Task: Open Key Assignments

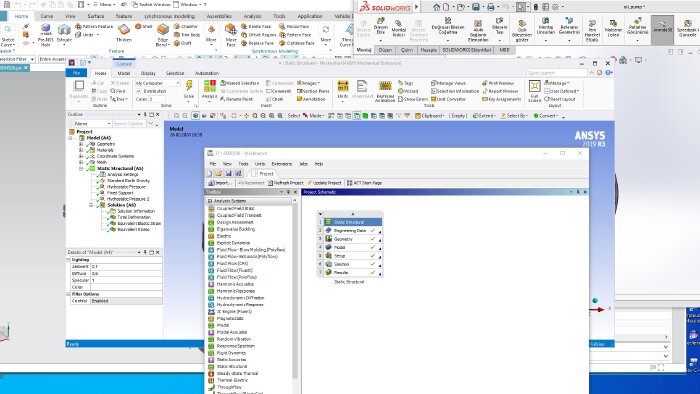Action: (501, 99)
